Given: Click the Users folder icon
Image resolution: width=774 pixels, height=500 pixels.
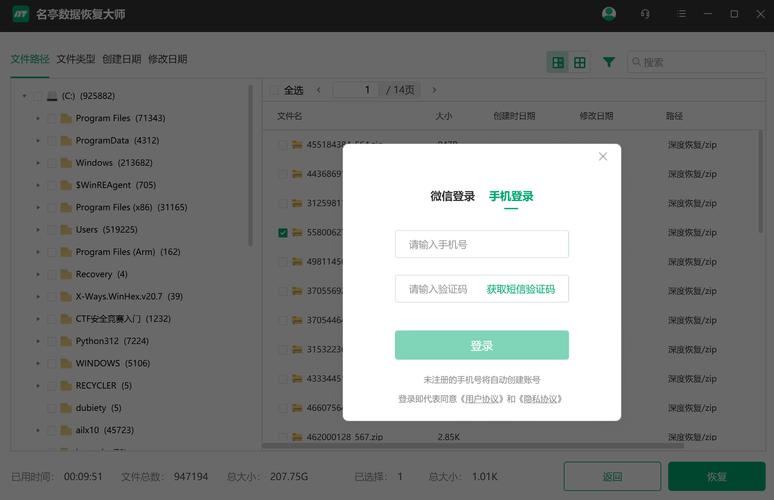Looking at the screenshot, I should [66, 230].
